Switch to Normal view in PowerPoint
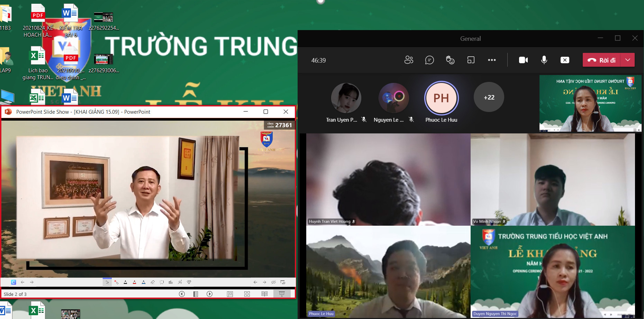The image size is (644, 319). (x=230, y=294)
